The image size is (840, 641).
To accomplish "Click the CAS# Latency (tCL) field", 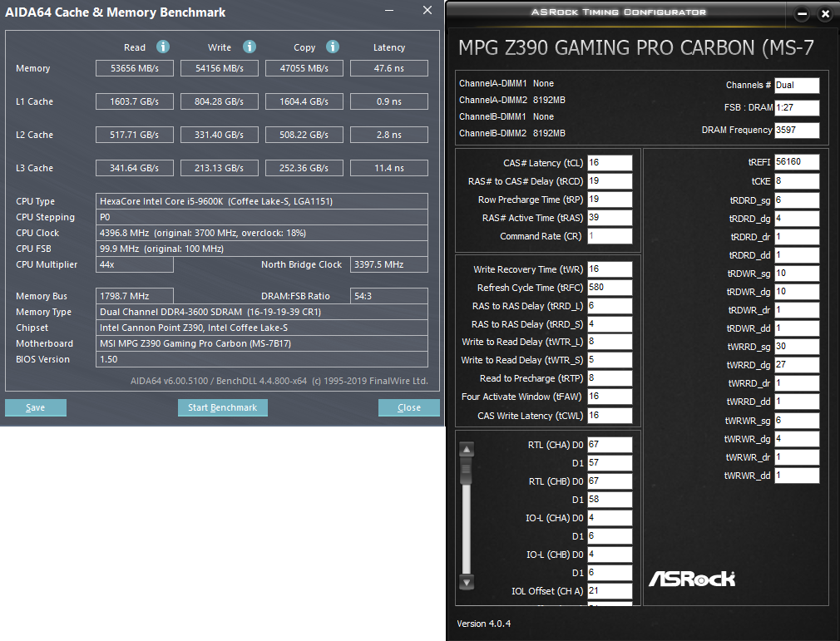I will click(x=610, y=163).
